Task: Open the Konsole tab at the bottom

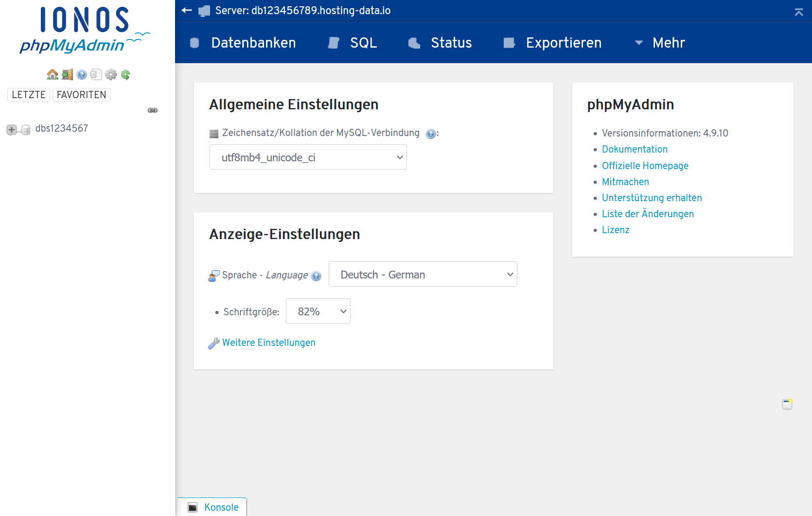Action: [212, 507]
